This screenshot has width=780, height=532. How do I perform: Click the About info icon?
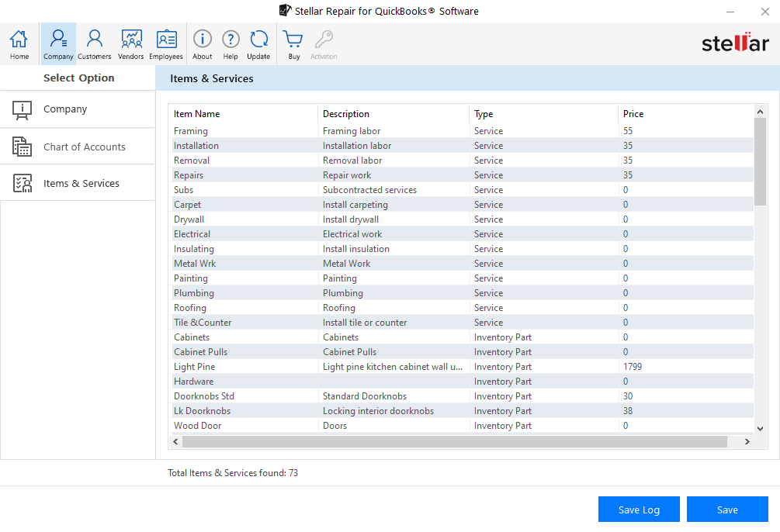click(x=203, y=39)
